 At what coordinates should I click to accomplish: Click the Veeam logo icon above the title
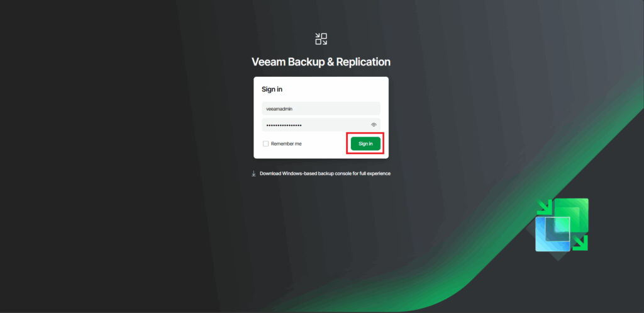pos(321,39)
